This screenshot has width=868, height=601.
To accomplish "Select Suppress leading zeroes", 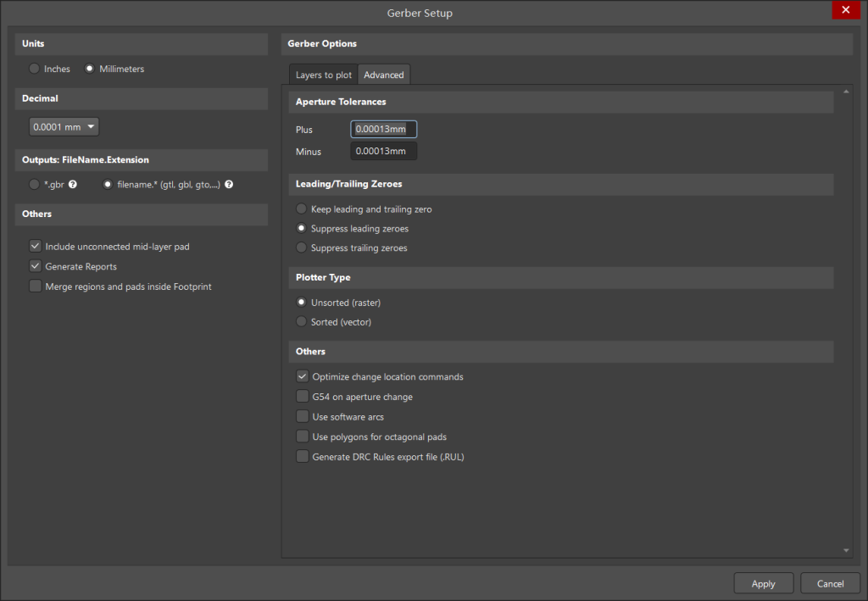I will pos(301,228).
